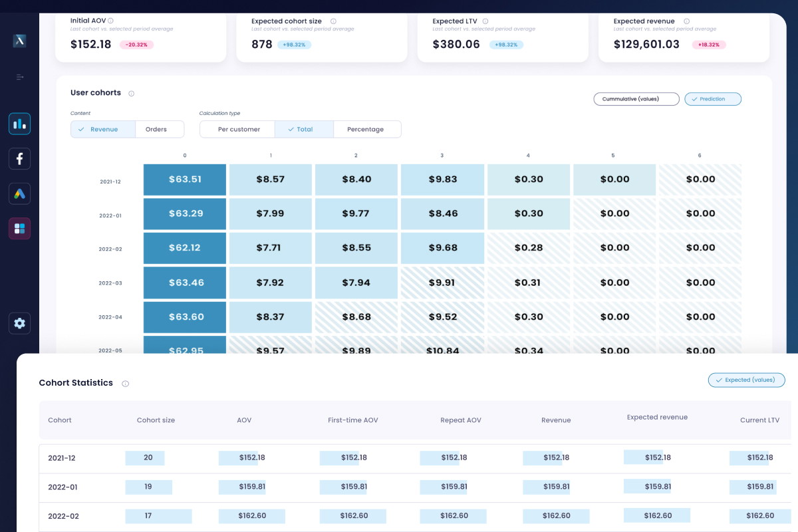798x532 pixels.
Task: Open the dashboard grid sidebar icon
Action: (x=19, y=229)
